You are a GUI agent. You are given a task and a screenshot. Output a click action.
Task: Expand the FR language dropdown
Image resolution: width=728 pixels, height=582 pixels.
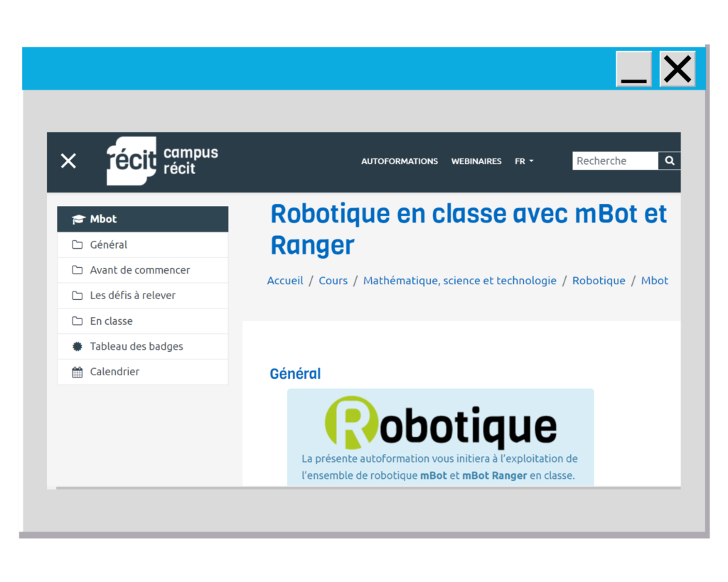pyautogui.click(x=524, y=161)
